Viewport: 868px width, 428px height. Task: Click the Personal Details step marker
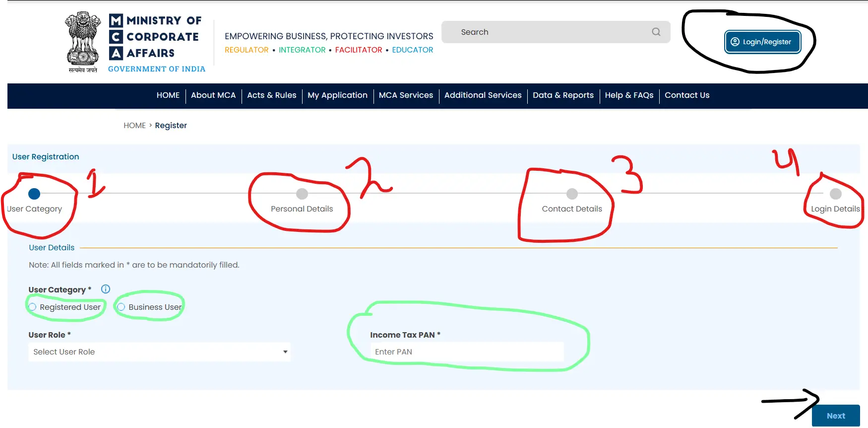pos(302,194)
